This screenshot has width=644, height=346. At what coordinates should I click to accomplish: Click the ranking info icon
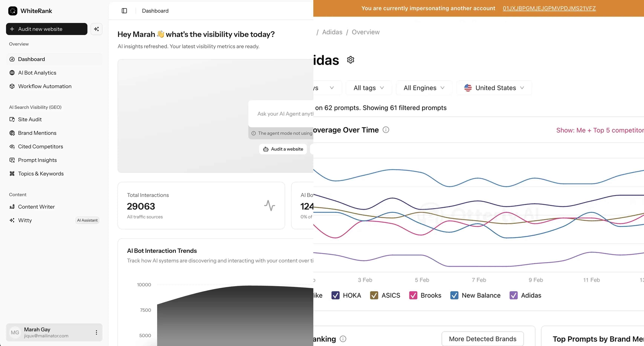[343, 339]
